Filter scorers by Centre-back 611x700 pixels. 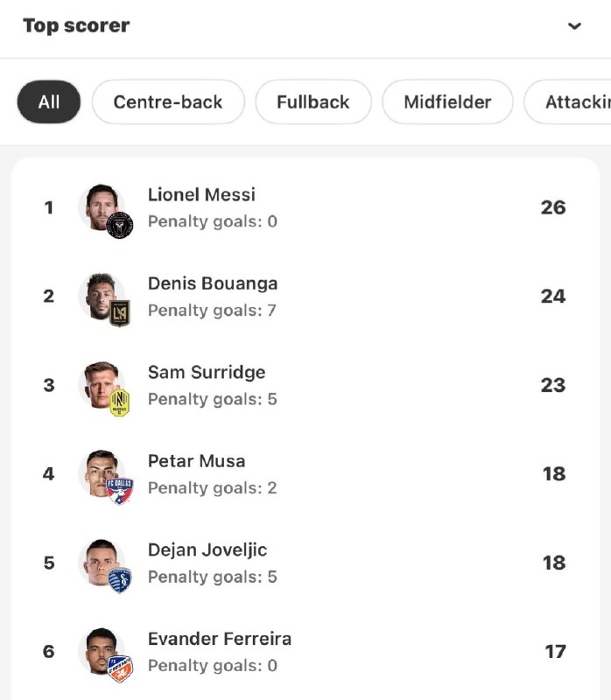[x=168, y=102]
